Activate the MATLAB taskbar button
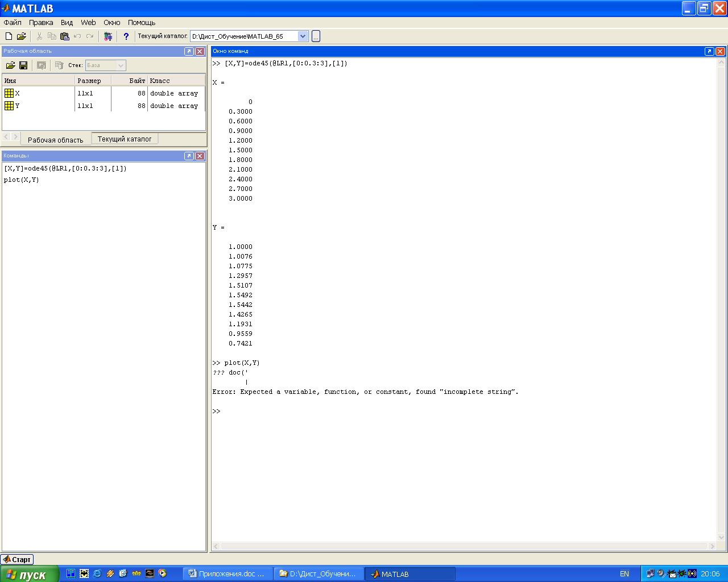The height and width of the screenshot is (582, 728). pyautogui.click(x=410, y=574)
